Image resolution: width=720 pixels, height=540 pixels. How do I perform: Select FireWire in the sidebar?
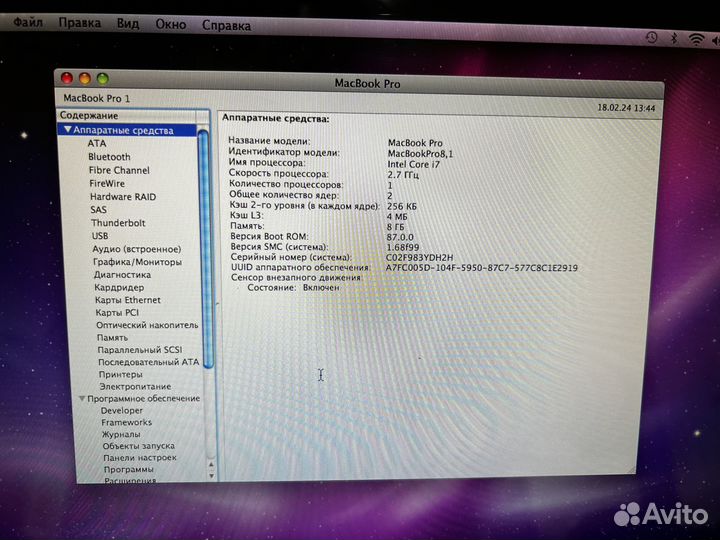coord(107,183)
